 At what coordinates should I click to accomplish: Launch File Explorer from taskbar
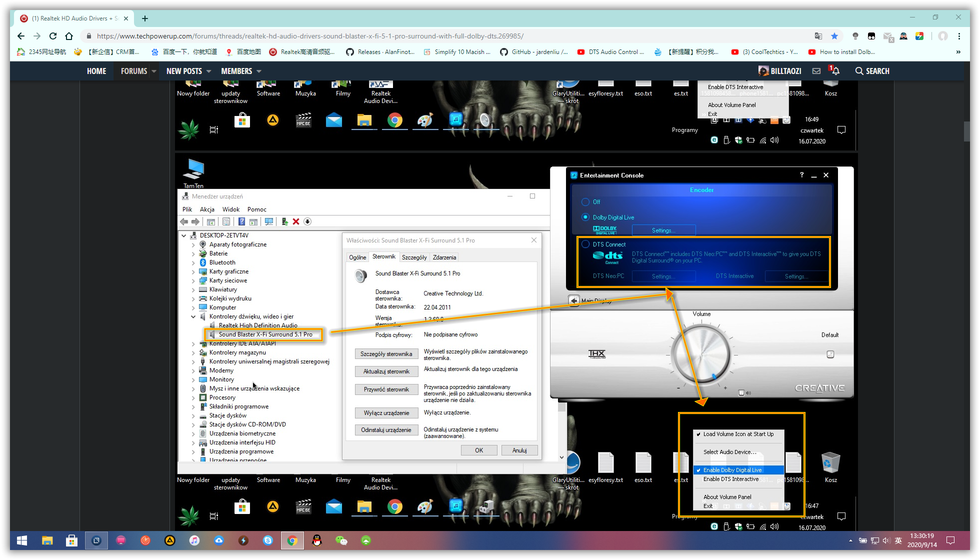coord(47,540)
